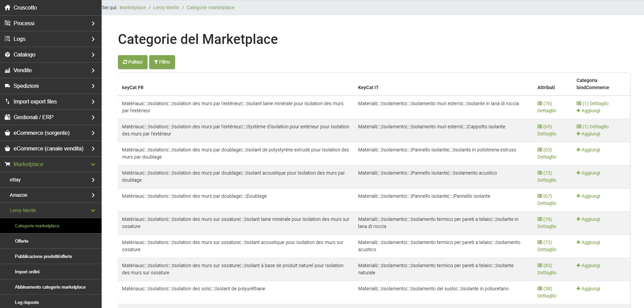
Task: Click the Gestionali / ERP icon
Action: 7,117
